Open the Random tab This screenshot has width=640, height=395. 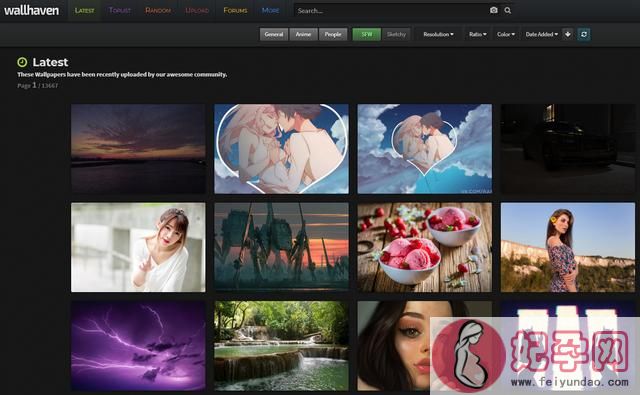tap(158, 11)
